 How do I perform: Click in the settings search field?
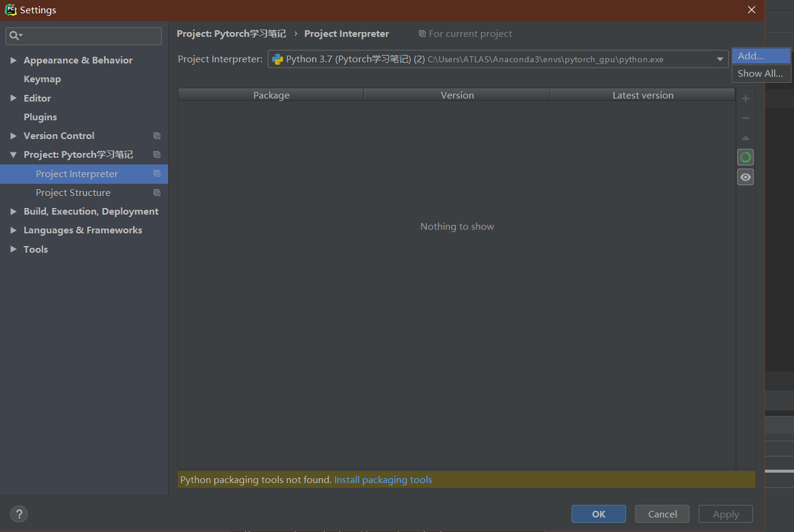[84, 36]
